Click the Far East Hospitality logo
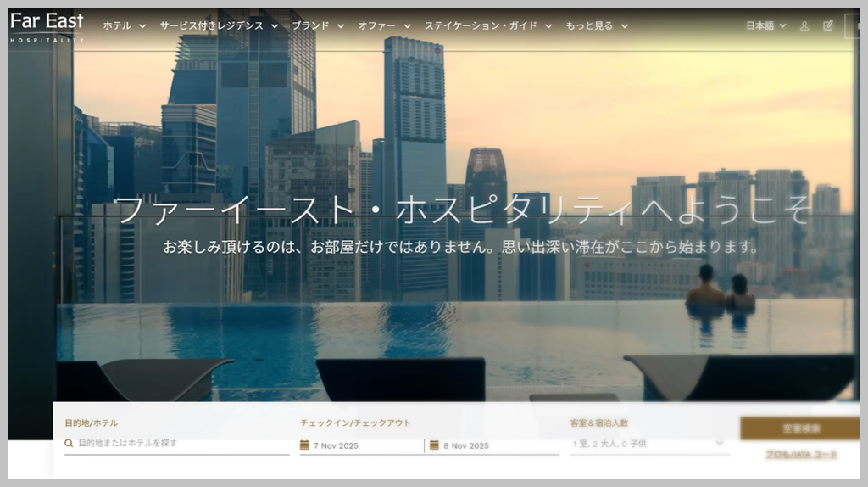Image resolution: width=868 pixels, height=487 pixels. tap(47, 27)
